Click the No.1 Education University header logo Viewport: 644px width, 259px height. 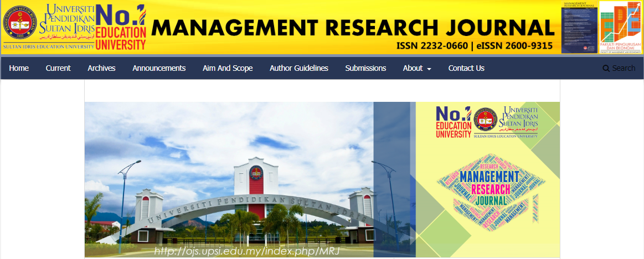point(121,28)
